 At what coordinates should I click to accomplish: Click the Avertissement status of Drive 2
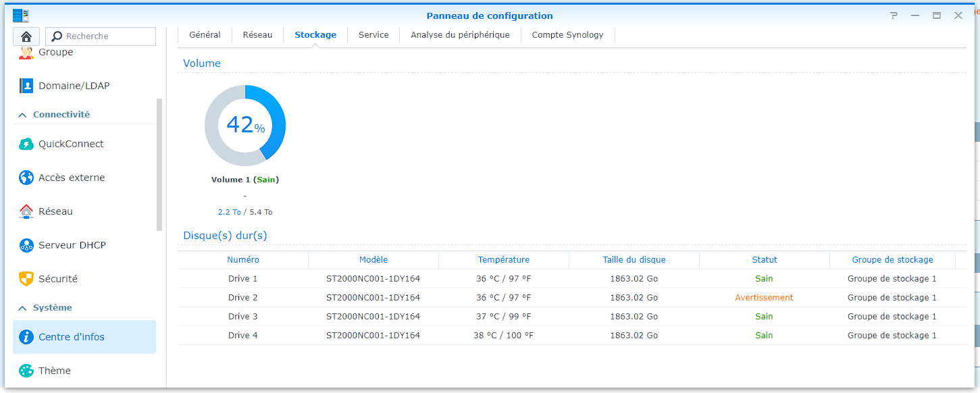click(x=764, y=298)
